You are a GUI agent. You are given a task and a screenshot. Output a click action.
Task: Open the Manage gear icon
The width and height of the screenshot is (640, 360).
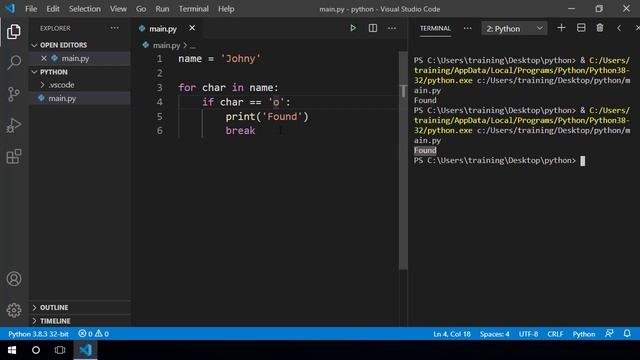[x=14, y=310]
